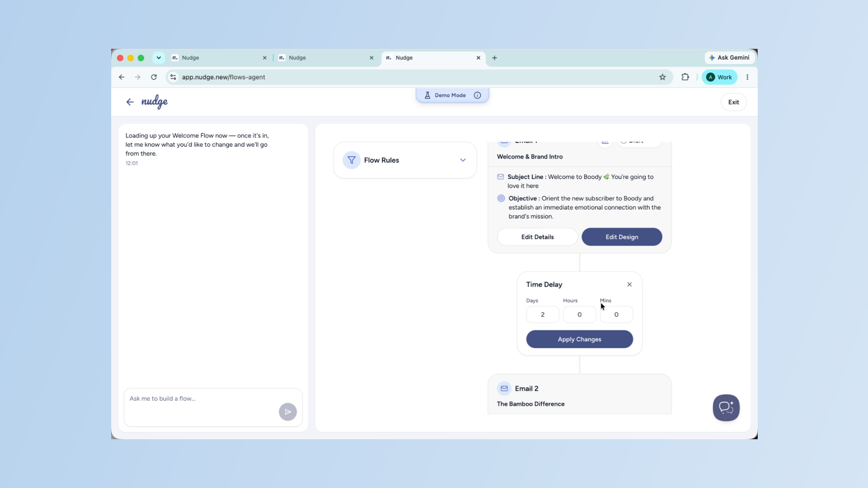
Task: Click the Email 2 envelope icon
Action: pyautogui.click(x=504, y=389)
